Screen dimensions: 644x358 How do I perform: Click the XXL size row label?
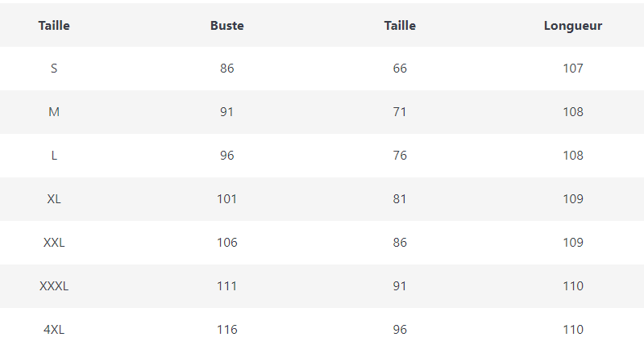(x=54, y=243)
